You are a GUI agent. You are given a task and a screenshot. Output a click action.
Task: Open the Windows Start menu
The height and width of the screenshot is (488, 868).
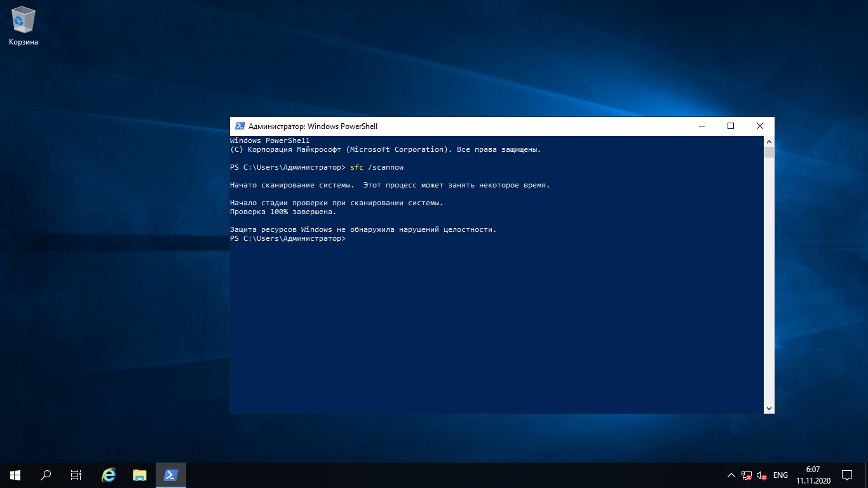point(15,475)
